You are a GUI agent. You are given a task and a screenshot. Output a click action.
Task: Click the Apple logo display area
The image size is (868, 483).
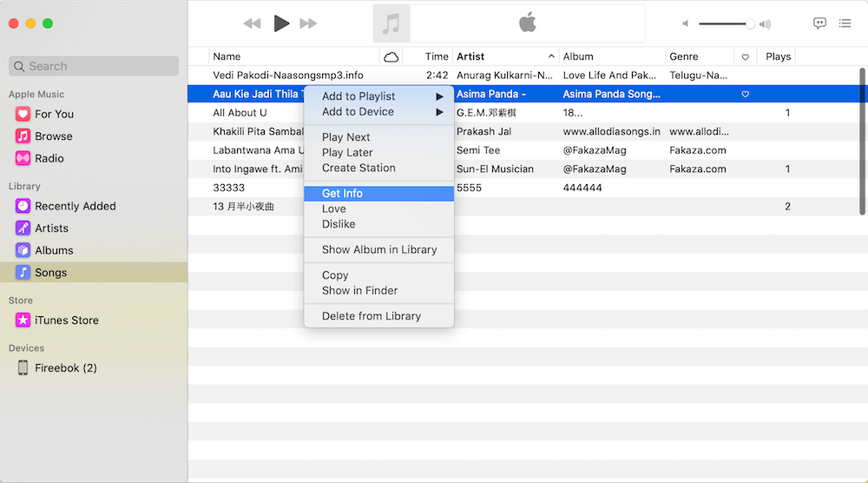(527, 23)
